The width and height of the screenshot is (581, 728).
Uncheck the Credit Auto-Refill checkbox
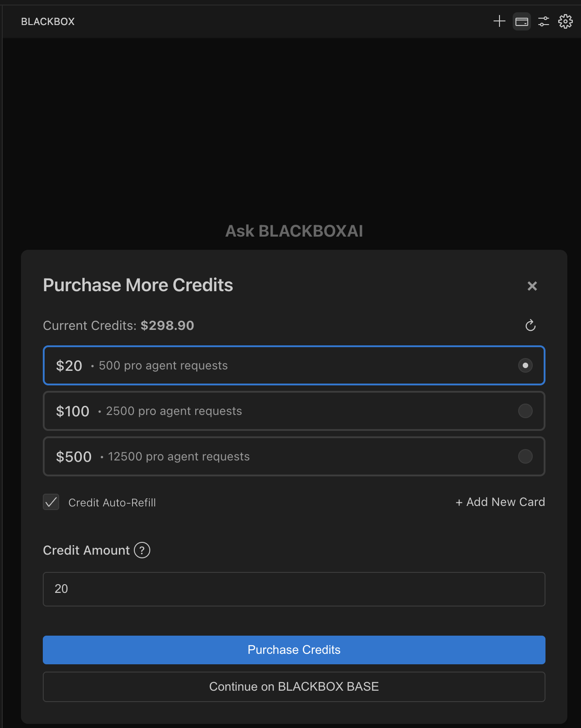(x=51, y=502)
